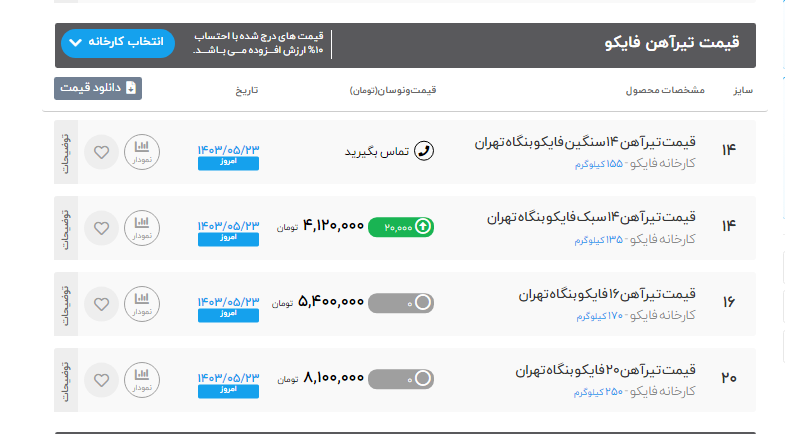Favorite the size 14 heavy beam with heart

click(101, 153)
